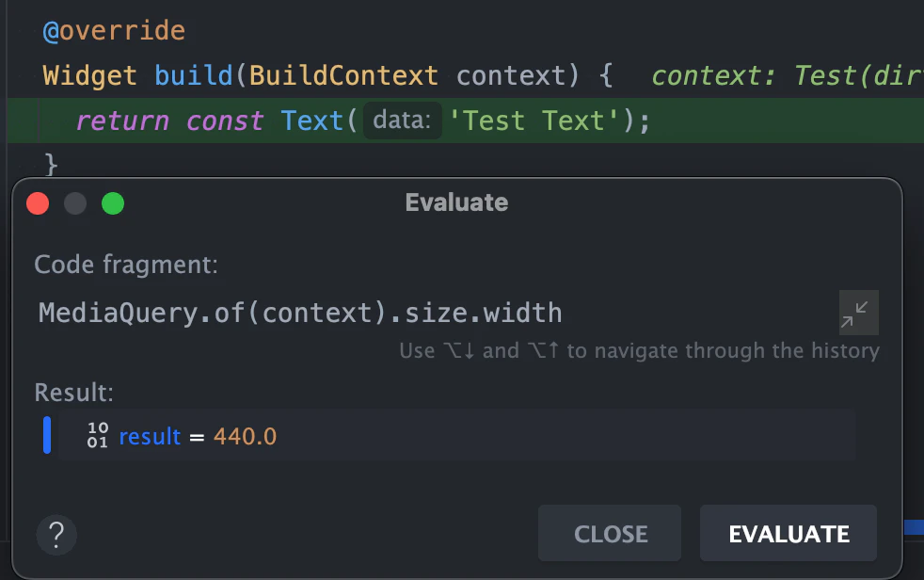924x580 pixels.
Task: Select the 440.0 result value
Action: tap(245, 436)
